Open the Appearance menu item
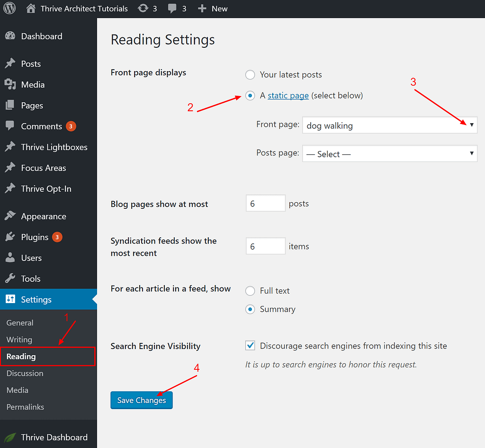The height and width of the screenshot is (448, 485). pyautogui.click(x=48, y=216)
